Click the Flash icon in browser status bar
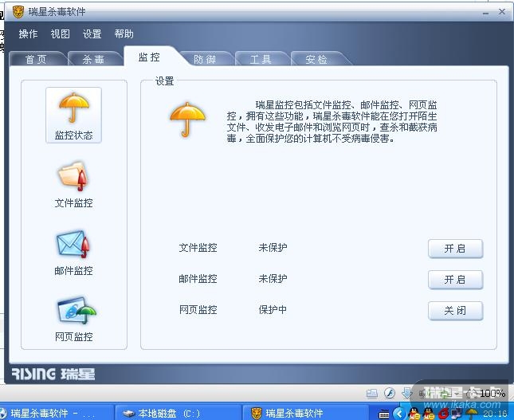514x420 pixels. coord(390,393)
